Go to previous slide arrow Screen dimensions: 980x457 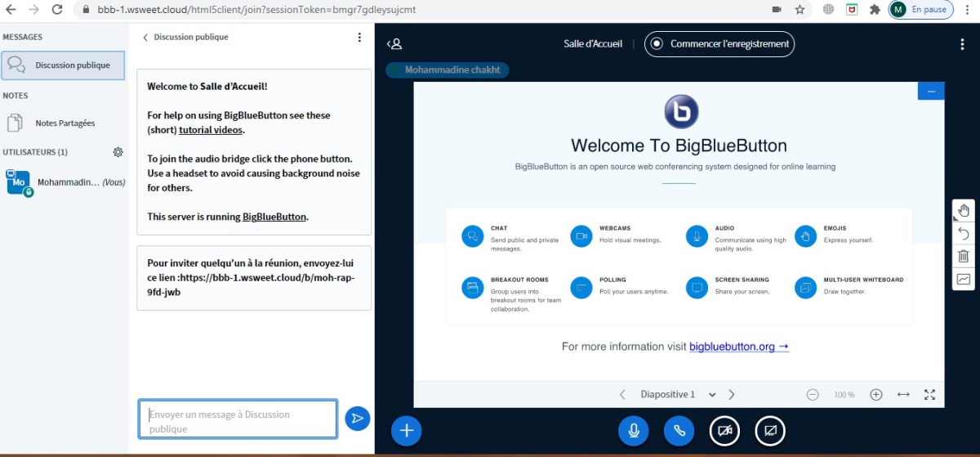pos(622,394)
